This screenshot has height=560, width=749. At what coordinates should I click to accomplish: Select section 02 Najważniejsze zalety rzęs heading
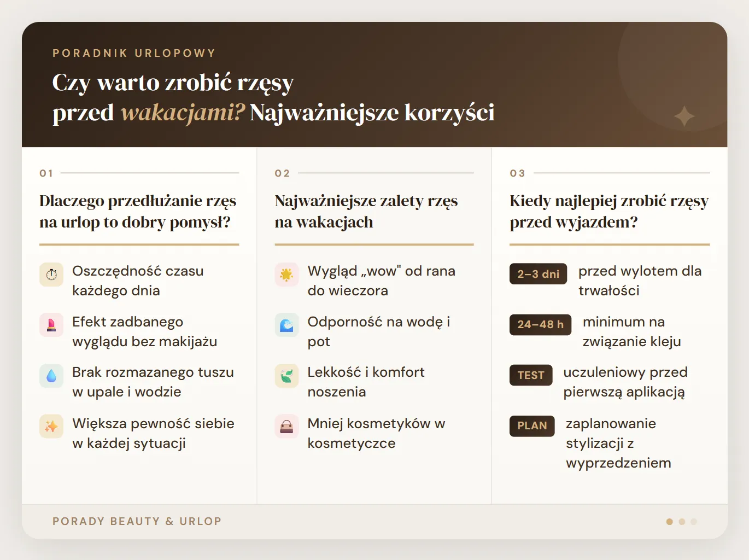(366, 211)
